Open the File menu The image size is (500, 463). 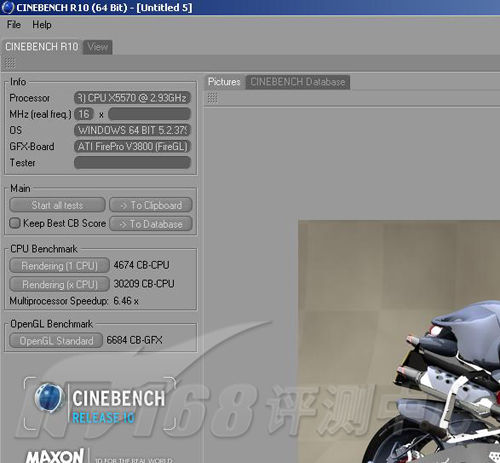14,25
